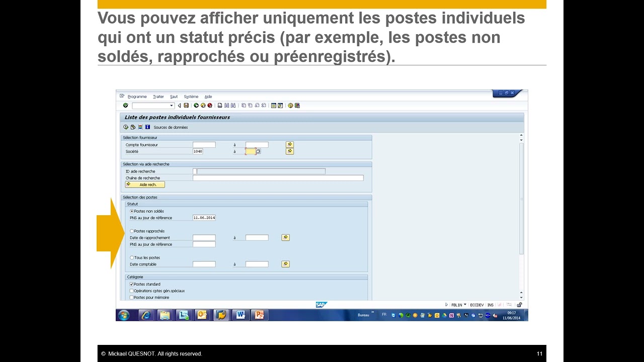This screenshot has height=362, width=644.
Task: Open the Aide menu
Action: [x=208, y=97]
